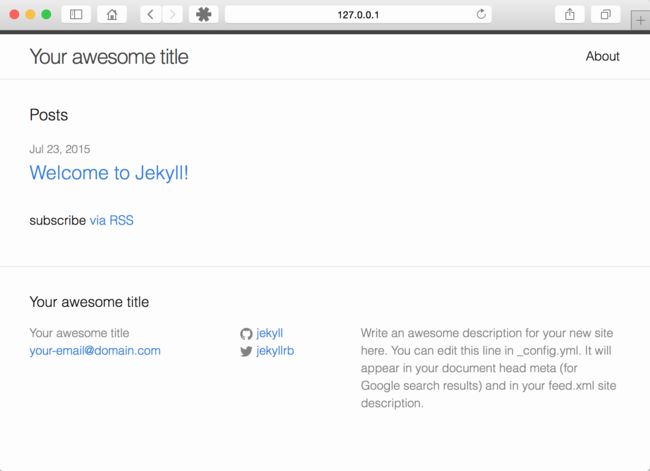
Task: Open the About page link
Action: (x=602, y=56)
